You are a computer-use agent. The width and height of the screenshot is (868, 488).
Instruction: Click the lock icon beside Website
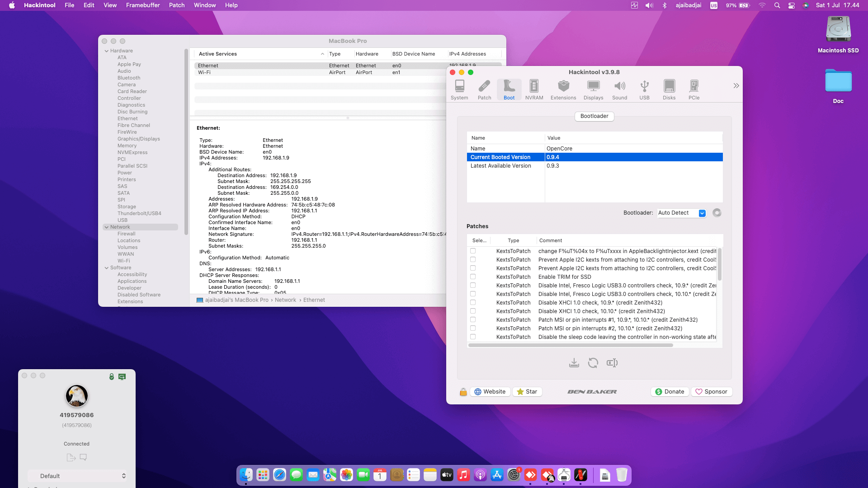pos(463,392)
